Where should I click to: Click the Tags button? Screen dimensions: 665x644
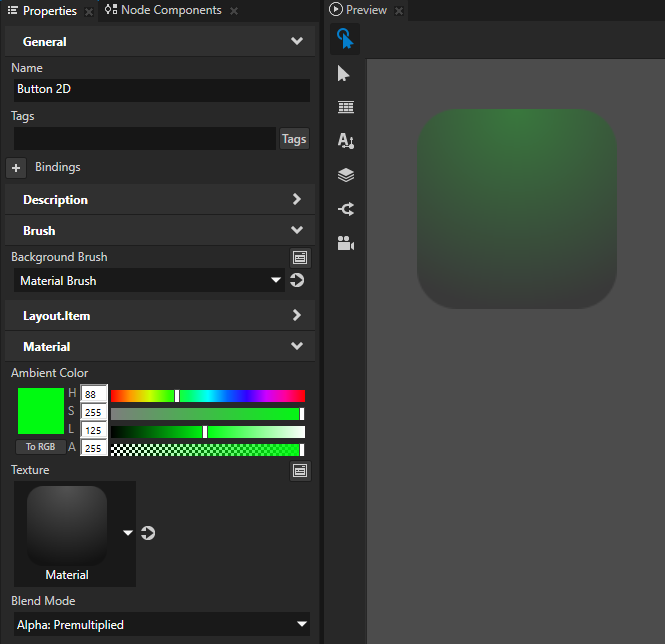(294, 139)
